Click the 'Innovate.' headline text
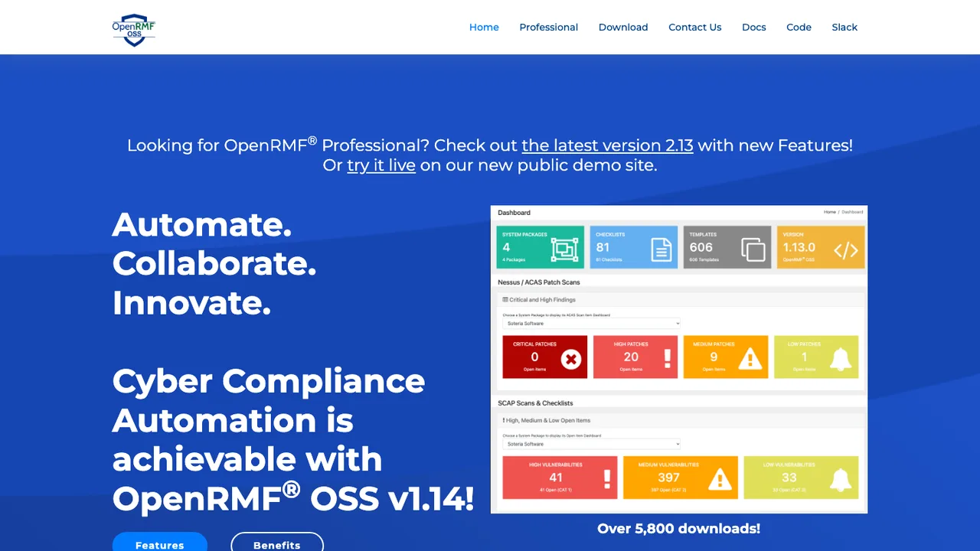This screenshot has width=980, height=551. click(191, 302)
